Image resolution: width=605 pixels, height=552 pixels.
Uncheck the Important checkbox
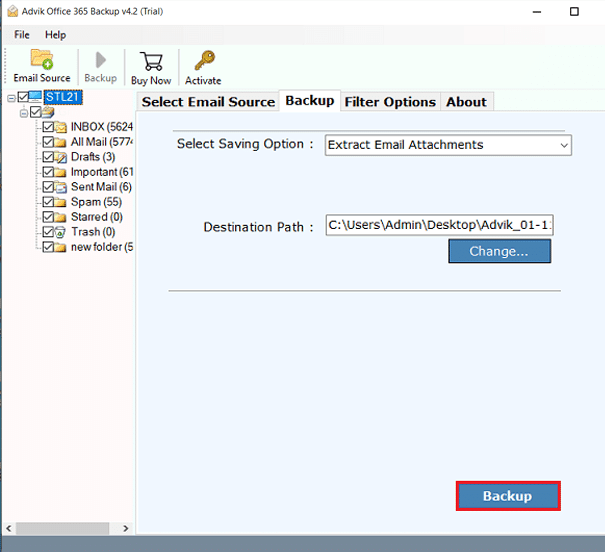point(48,172)
